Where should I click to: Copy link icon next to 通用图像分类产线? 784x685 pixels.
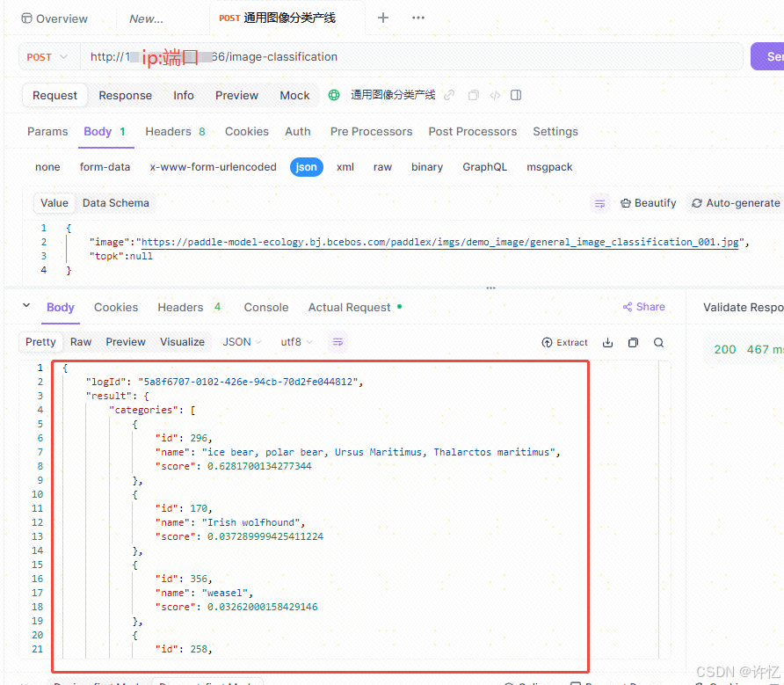coord(449,95)
